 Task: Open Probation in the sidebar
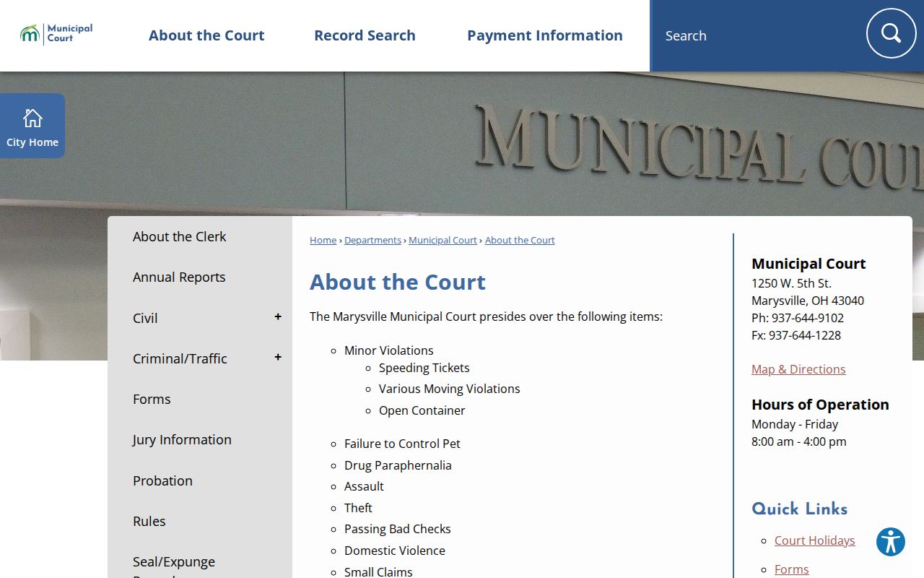click(x=162, y=480)
